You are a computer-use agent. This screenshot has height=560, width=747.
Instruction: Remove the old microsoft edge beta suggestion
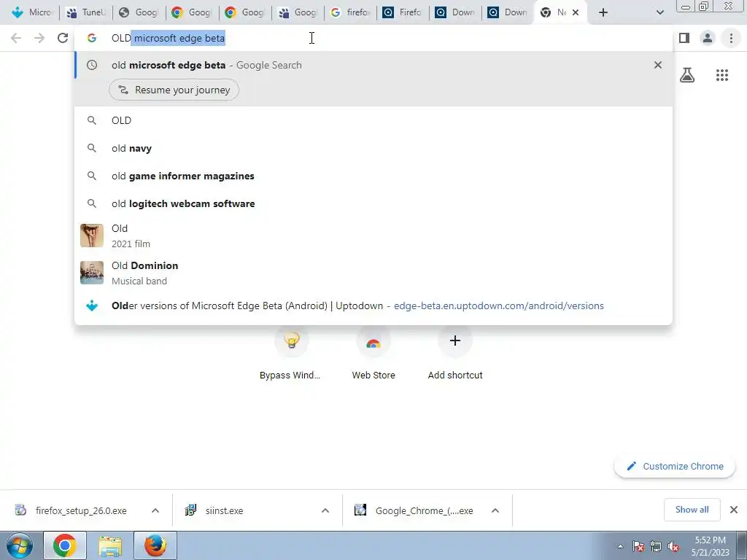click(x=657, y=65)
